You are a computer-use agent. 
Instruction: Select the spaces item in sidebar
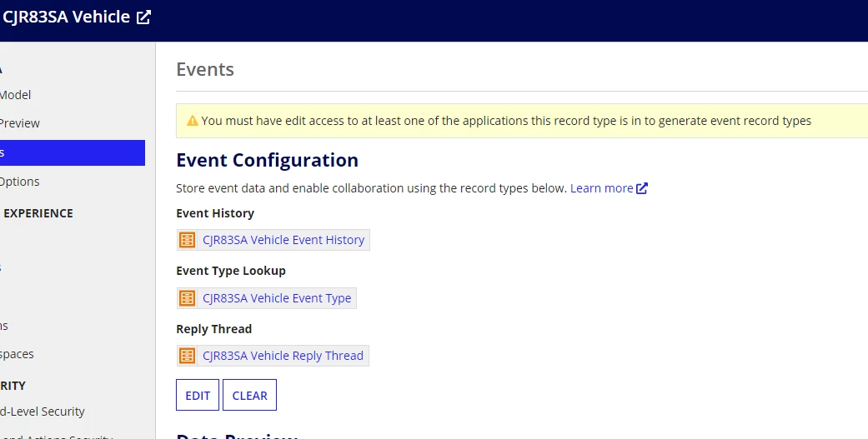17,354
